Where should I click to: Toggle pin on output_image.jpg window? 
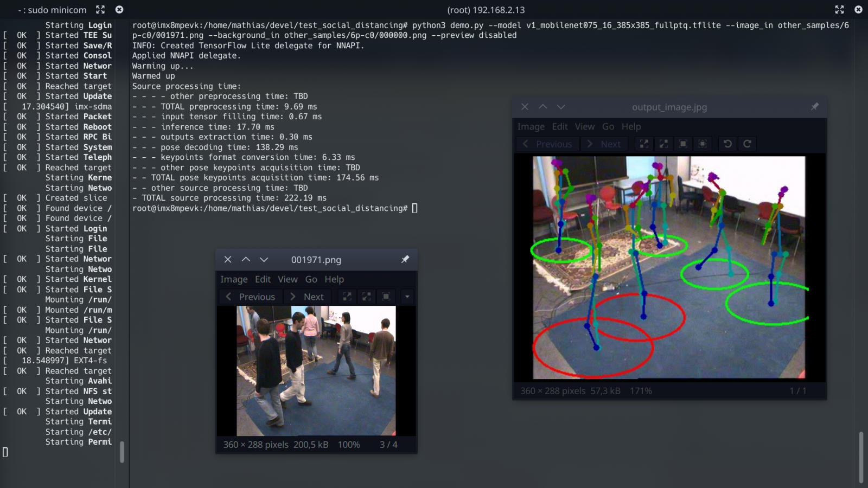coord(814,107)
